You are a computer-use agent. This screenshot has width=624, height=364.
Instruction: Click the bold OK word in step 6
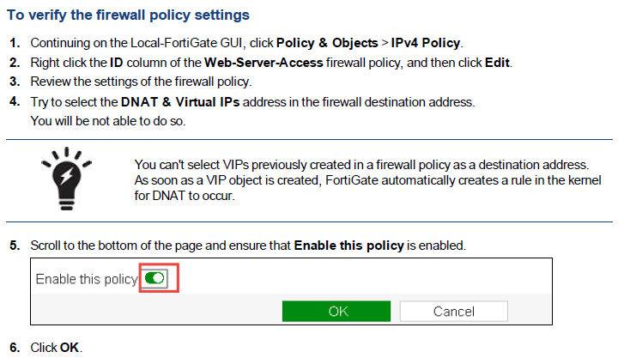[70, 348]
